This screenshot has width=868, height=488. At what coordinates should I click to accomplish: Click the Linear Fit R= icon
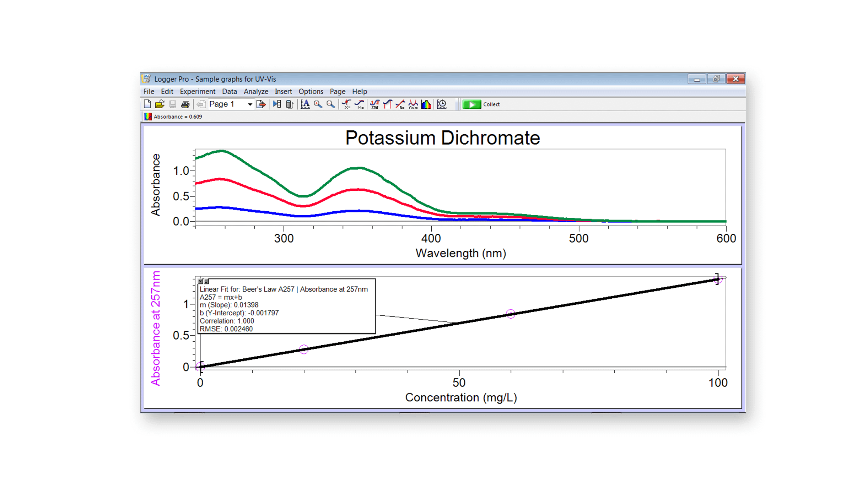tap(400, 104)
